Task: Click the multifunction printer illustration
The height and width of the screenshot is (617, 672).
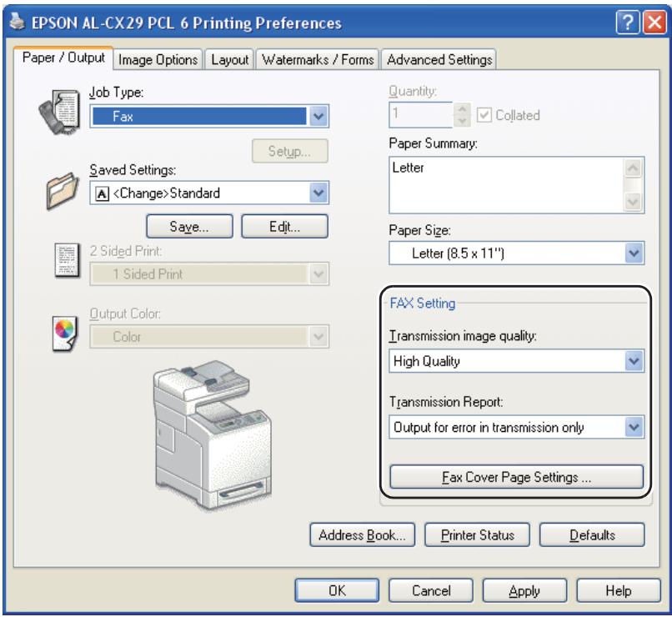Action: pyautogui.click(x=211, y=435)
